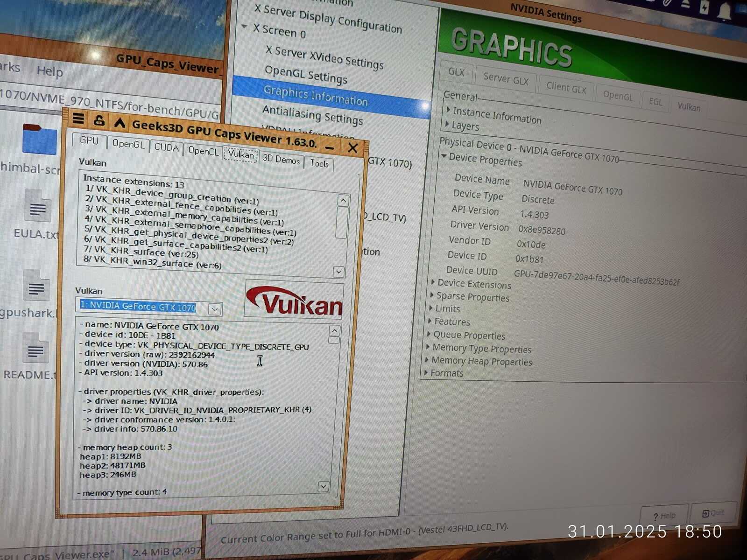Screen dimensions: 747x560
Task: Open hamburger menu in GPU Caps Viewer titlebar
Action: pyautogui.click(x=78, y=119)
